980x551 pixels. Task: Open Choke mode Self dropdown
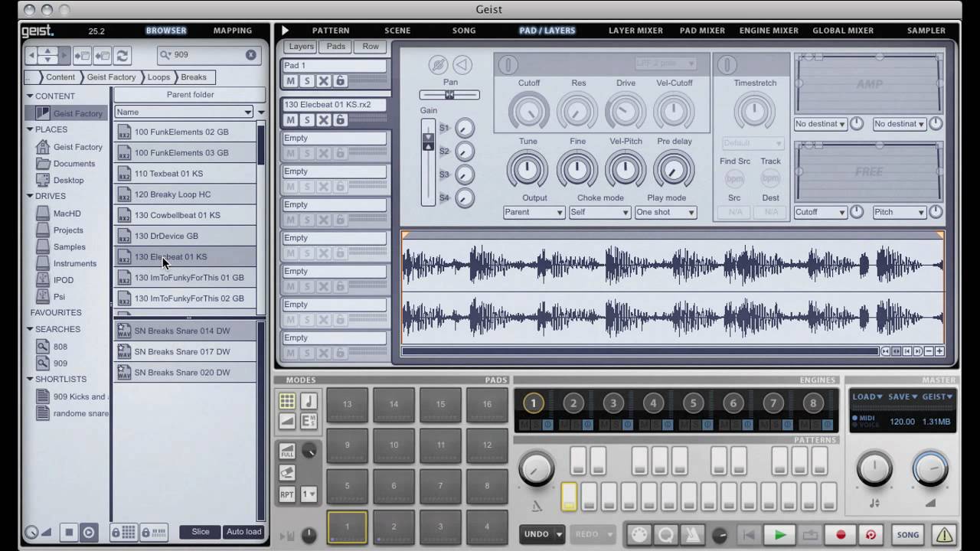(x=599, y=212)
